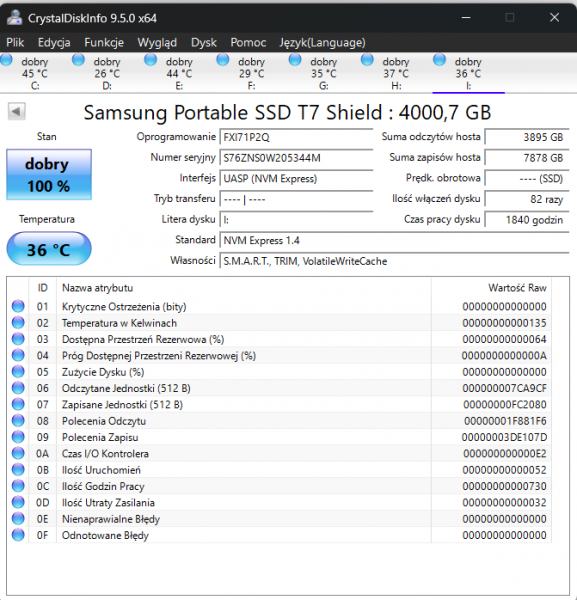Click the disk title Samsung Portable SSD T7 Shield

coord(287,112)
